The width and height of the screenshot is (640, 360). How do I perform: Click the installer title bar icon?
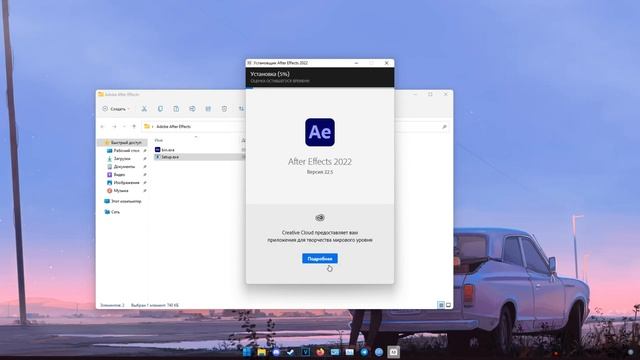pyautogui.click(x=249, y=63)
